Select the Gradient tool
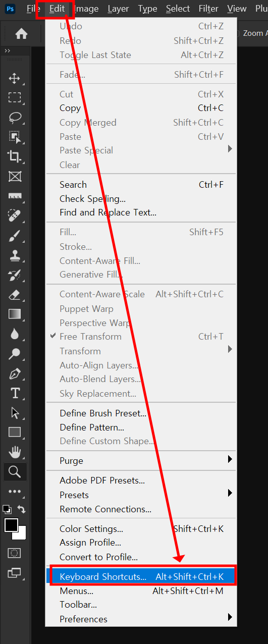This screenshot has height=644, width=268. coord(15,314)
